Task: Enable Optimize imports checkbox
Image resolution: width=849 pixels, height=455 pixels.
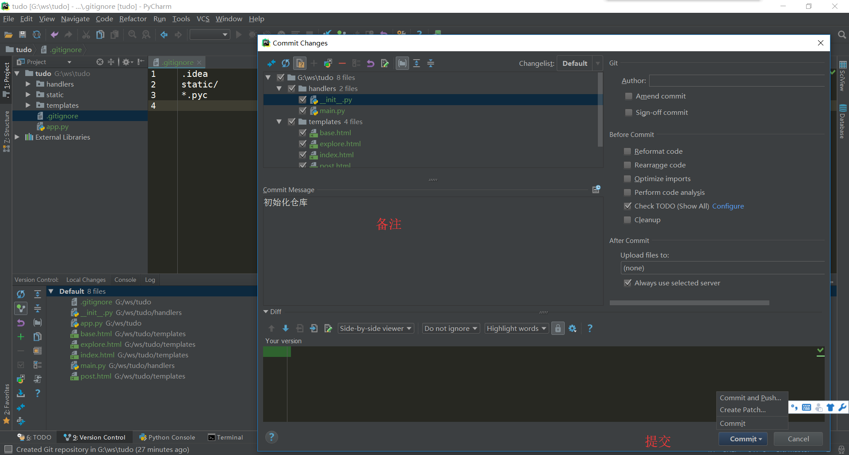Action: tap(627, 179)
